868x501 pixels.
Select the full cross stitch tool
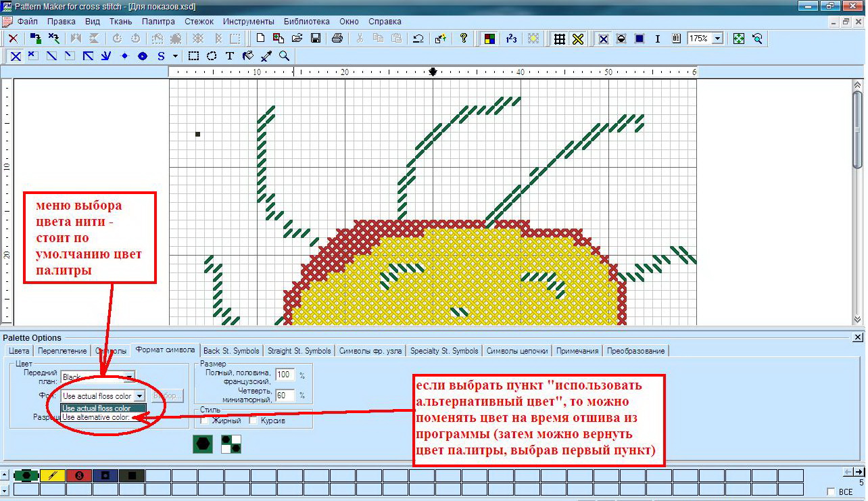point(16,56)
